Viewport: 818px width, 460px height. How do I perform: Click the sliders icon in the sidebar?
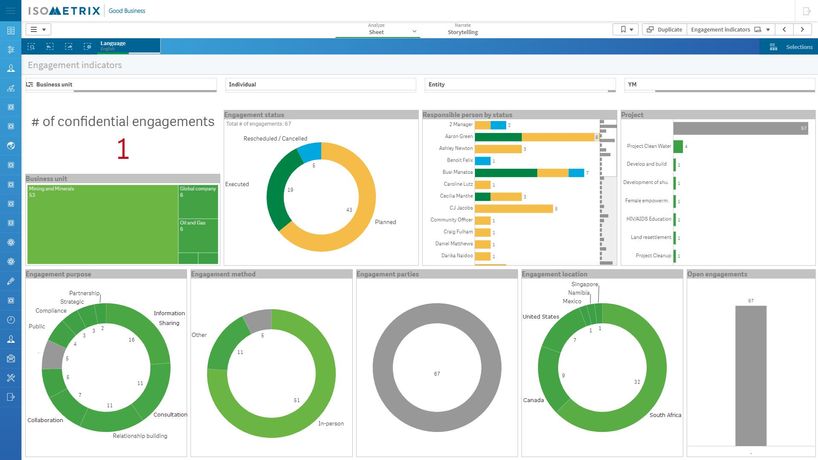point(10,50)
